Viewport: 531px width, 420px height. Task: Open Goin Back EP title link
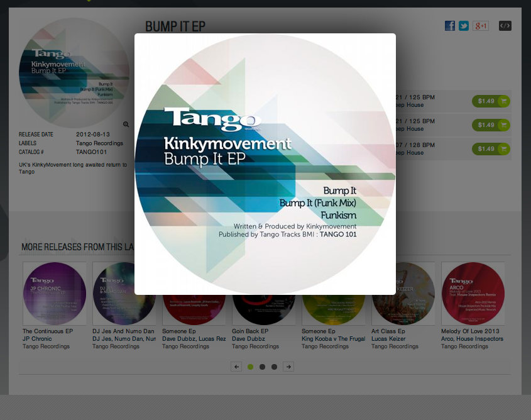250,331
